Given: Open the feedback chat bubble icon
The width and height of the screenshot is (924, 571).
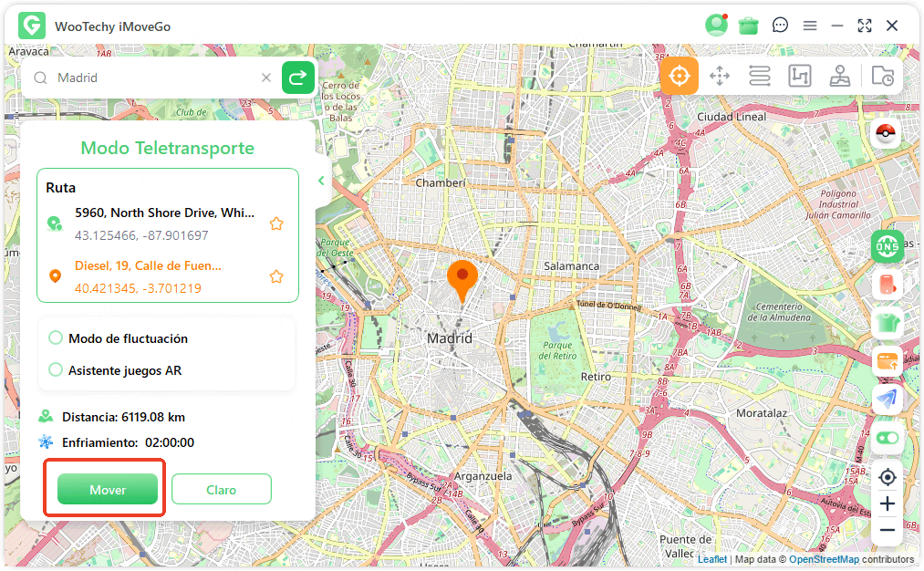Looking at the screenshot, I should pyautogui.click(x=780, y=26).
